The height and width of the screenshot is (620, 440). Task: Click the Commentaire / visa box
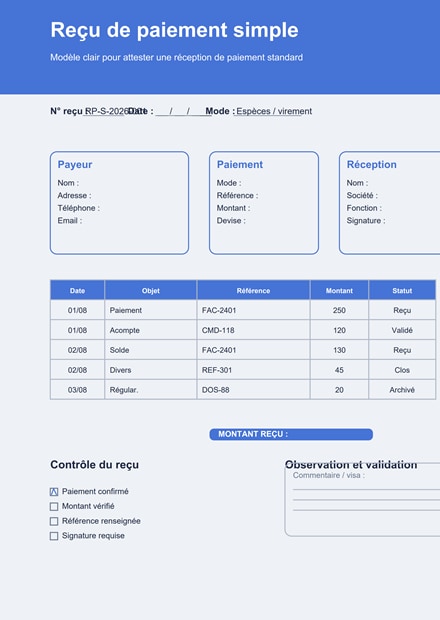(x=362, y=499)
